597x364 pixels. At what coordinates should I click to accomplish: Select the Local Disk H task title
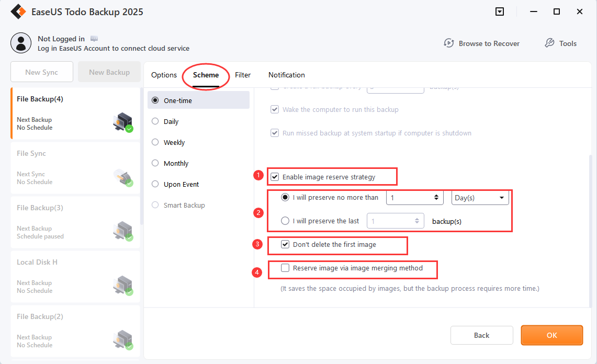(37, 263)
